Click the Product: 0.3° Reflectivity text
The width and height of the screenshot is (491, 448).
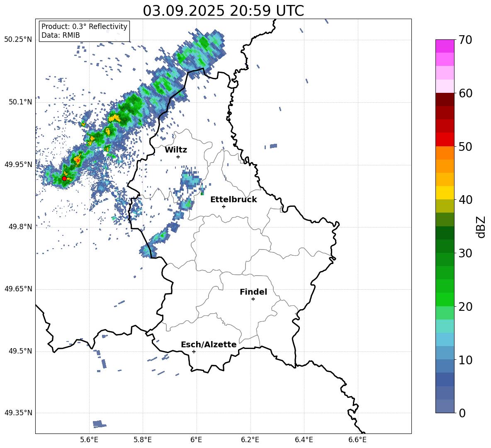coord(84,27)
